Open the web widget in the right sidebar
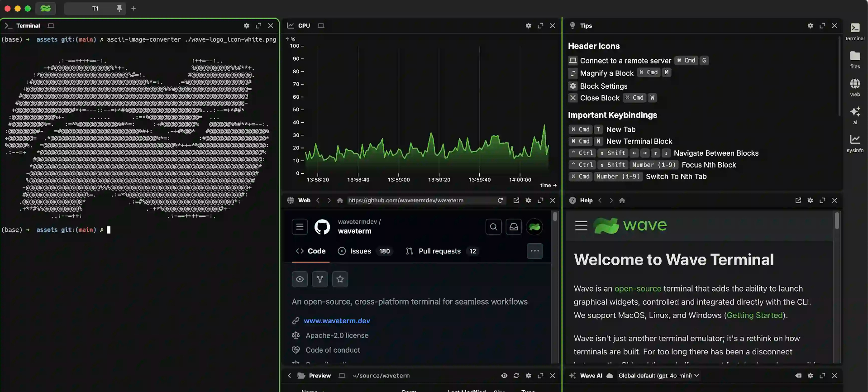The image size is (868, 392). point(855,88)
